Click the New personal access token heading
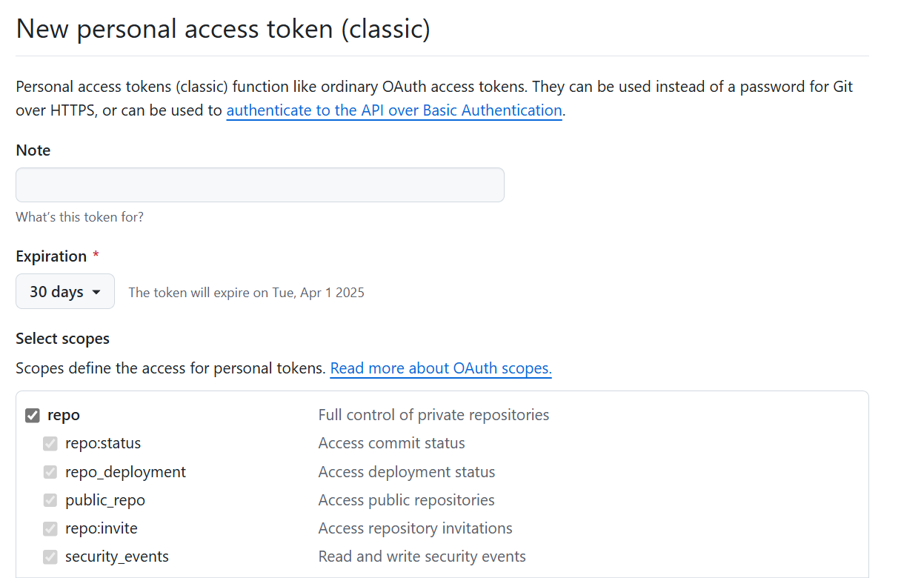This screenshot has width=924, height=578. click(x=223, y=29)
